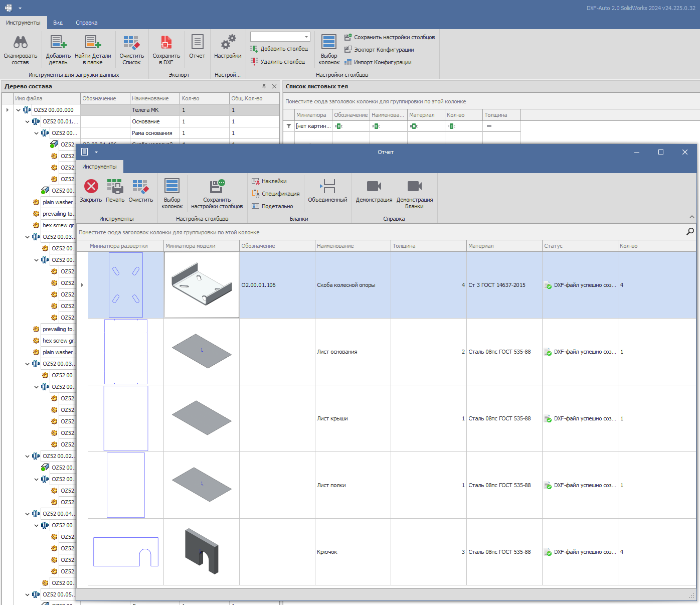Open the Справка tab in main ribbon
Image resolution: width=700 pixels, height=605 pixels.
click(x=87, y=23)
